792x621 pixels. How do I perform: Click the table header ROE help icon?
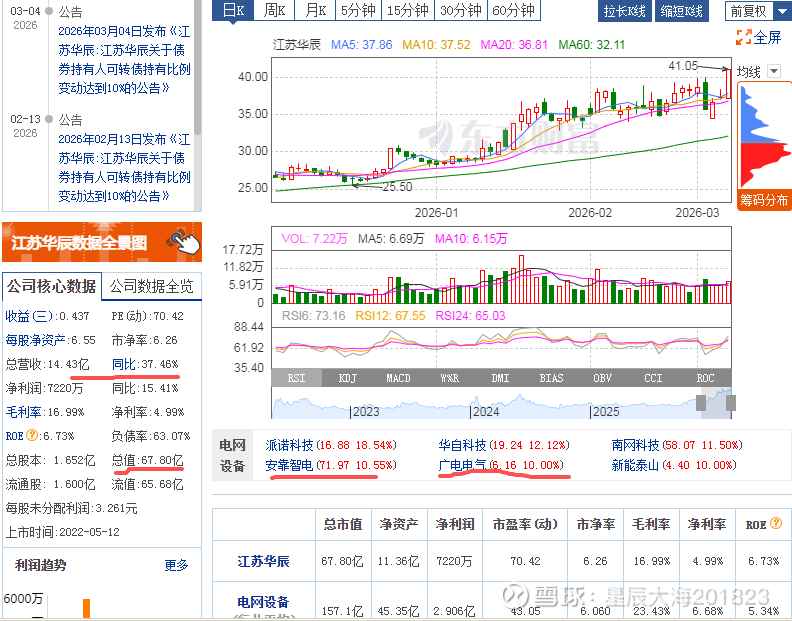pos(776,523)
